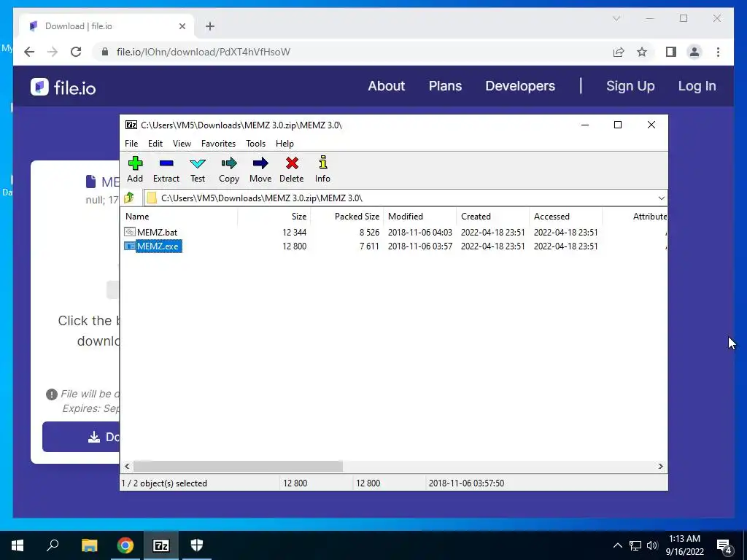
Task: Click Sign Up on file.io
Action: pyautogui.click(x=630, y=86)
